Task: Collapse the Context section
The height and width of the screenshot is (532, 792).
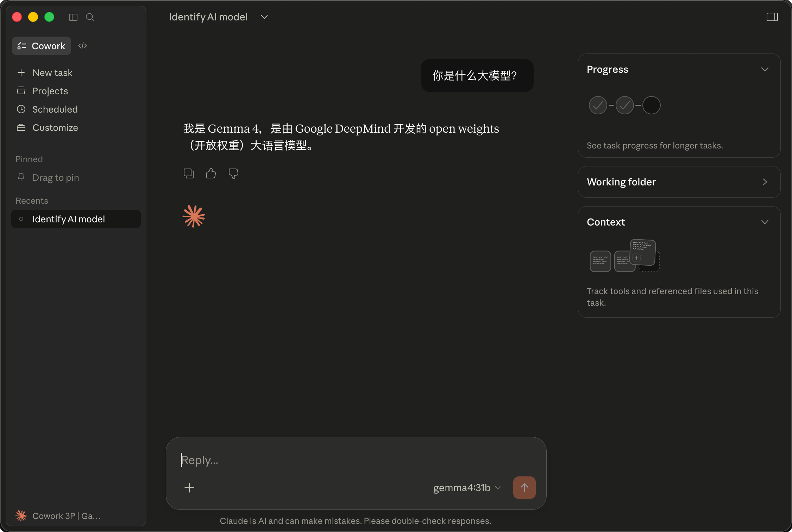Action: (x=765, y=222)
